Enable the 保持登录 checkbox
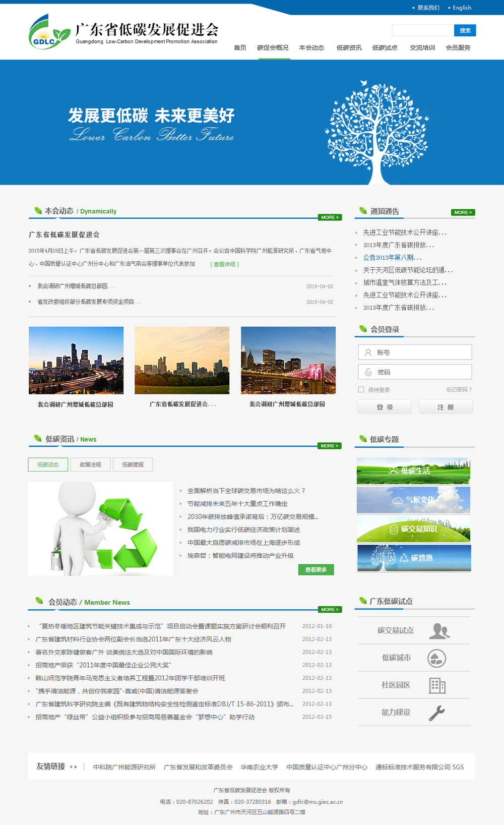Viewport: 504px width, 825px height. pos(361,389)
